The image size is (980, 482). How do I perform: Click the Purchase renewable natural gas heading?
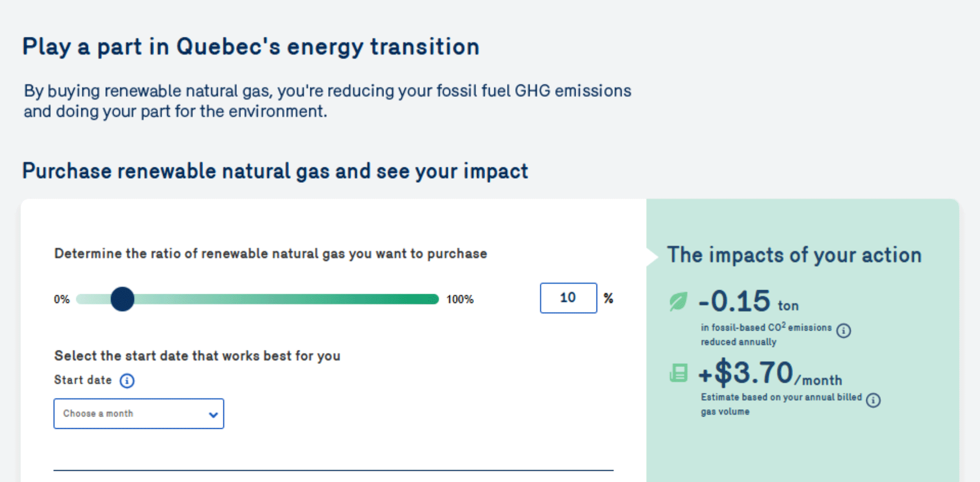tap(275, 171)
